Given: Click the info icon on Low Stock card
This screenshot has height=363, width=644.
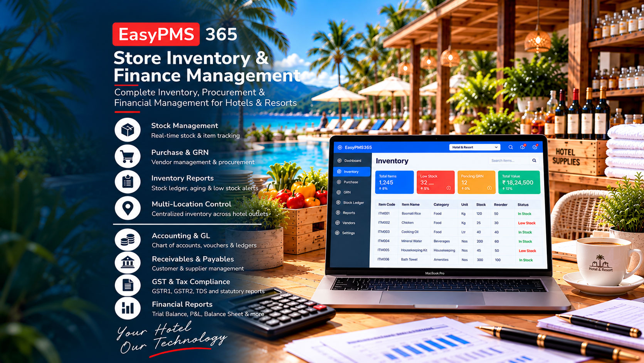Looking at the screenshot, I should coord(449,188).
